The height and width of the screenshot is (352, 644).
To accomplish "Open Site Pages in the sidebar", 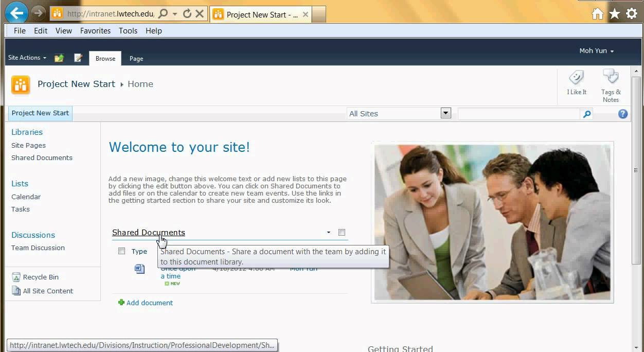I will [28, 146].
